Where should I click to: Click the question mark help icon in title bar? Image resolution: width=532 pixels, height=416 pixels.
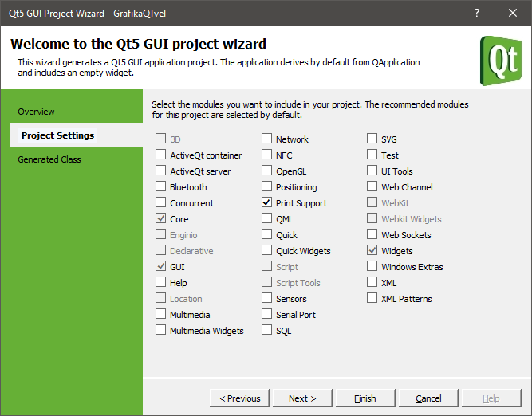click(477, 13)
